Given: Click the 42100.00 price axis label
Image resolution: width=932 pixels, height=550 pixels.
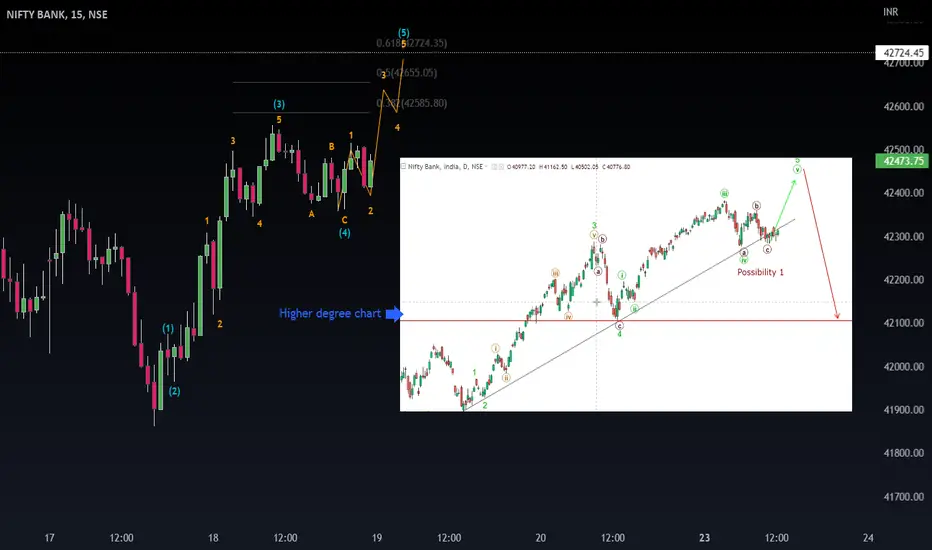Looking at the screenshot, I should pos(903,323).
